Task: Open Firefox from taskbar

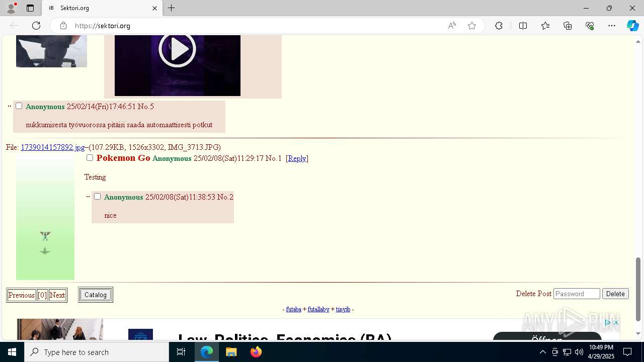Action: 256,352
